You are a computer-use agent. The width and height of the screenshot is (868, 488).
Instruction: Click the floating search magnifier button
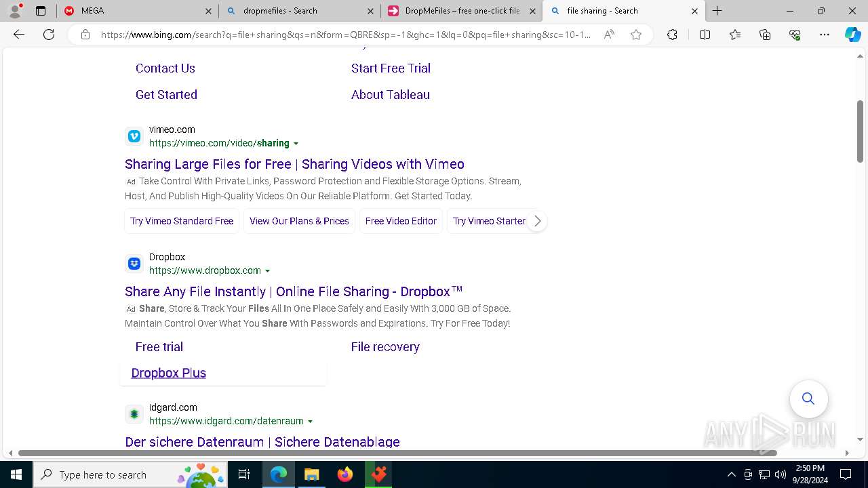pos(808,399)
